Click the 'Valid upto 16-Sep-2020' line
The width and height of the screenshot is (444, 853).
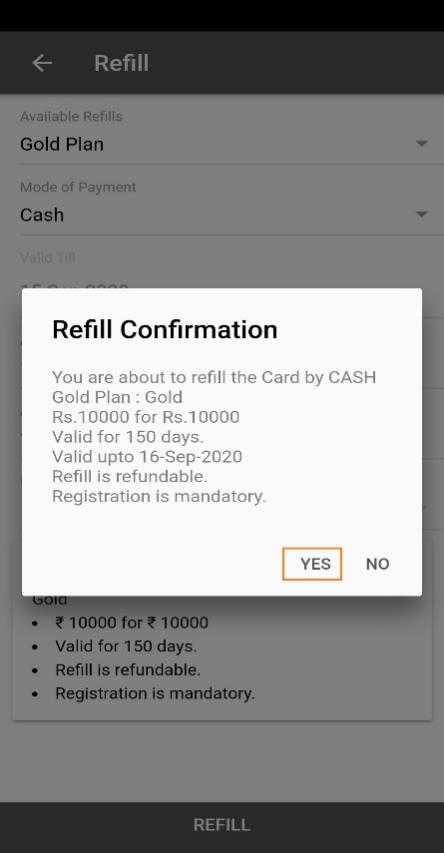tap(147, 456)
